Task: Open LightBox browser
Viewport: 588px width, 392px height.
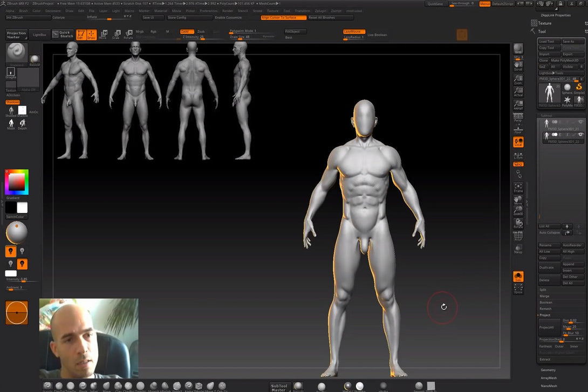Action: pos(39,35)
